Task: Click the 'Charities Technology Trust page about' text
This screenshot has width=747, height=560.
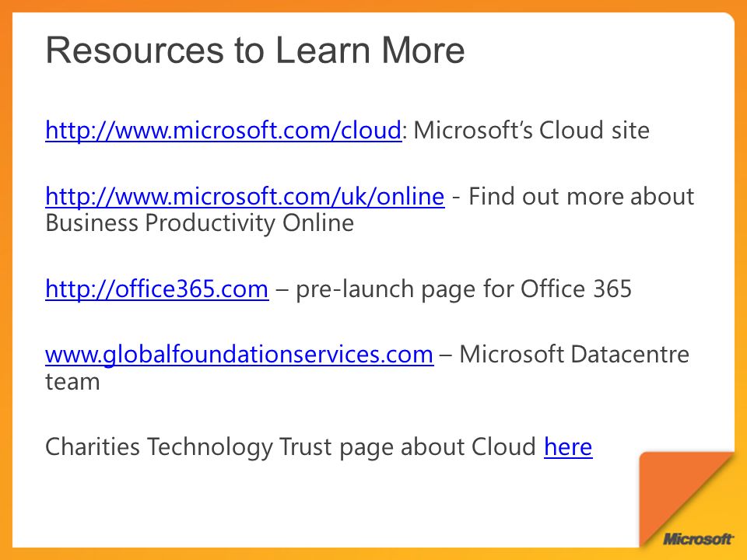Action: (255, 446)
